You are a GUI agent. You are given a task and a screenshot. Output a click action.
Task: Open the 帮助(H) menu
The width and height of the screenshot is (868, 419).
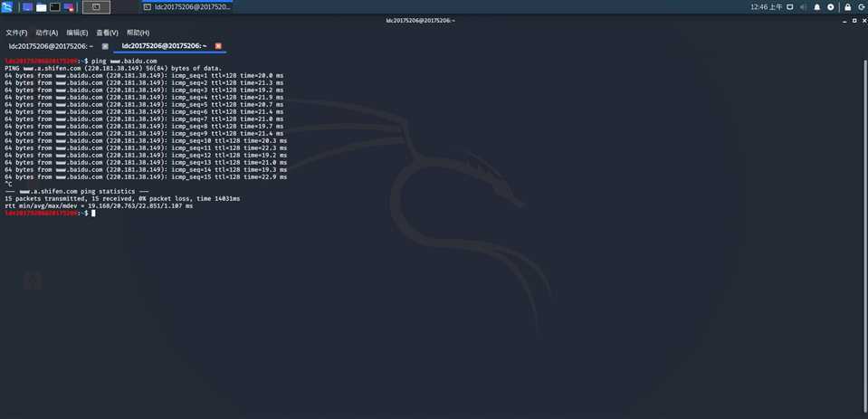point(138,33)
